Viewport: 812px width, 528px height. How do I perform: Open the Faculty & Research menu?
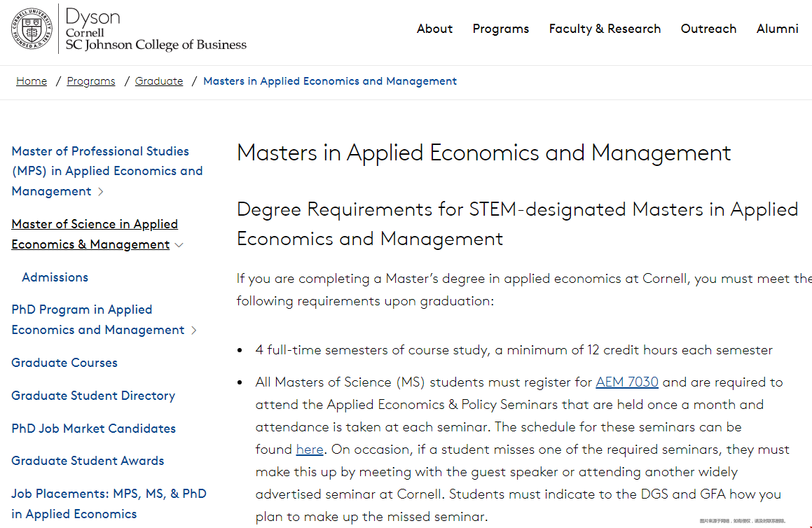(605, 29)
